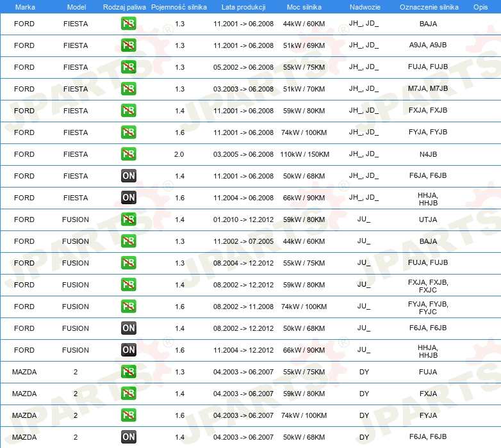The image size is (501, 448).
Task: Select the 05.2002 -> 06.2008 production years cell
Action: pos(243,67)
